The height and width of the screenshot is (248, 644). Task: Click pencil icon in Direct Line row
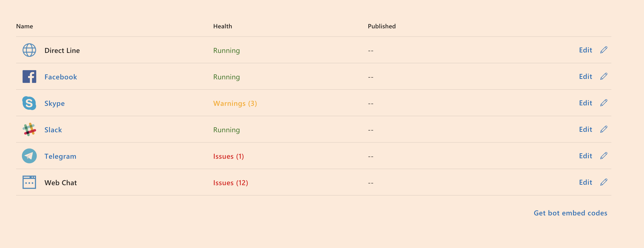point(604,50)
